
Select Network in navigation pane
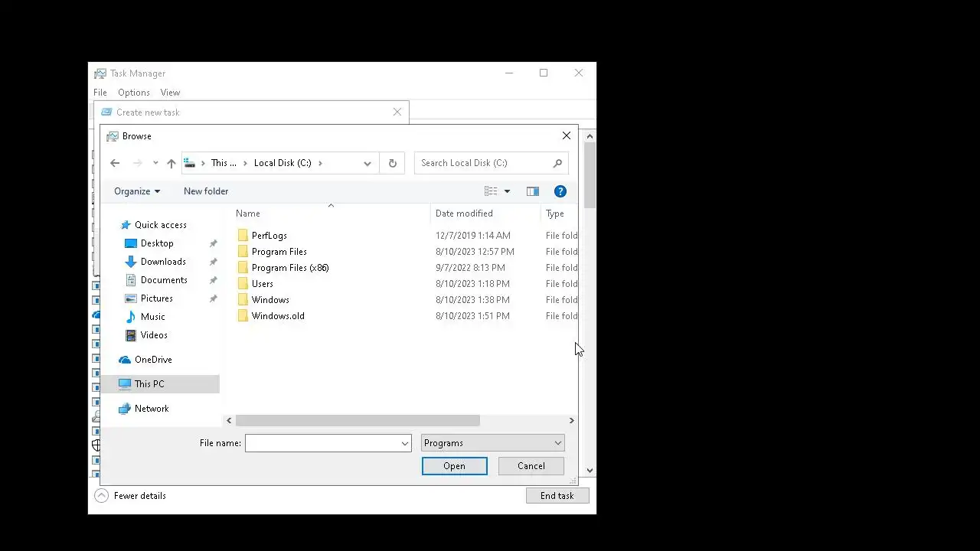pos(152,409)
